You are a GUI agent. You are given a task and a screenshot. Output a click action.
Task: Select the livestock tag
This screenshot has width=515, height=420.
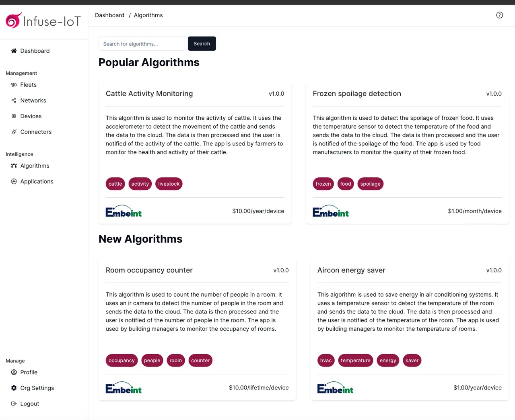[x=169, y=184]
